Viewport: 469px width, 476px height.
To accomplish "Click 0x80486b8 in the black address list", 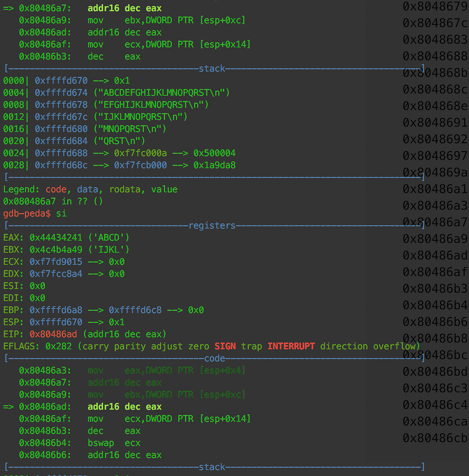I will 435,339.
